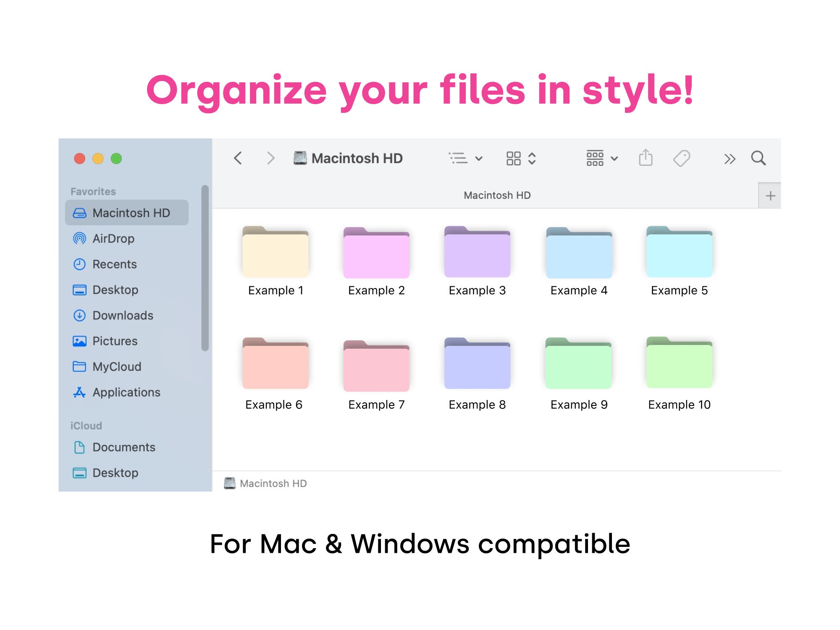The width and height of the screenshot is (840, 630).
Task: Expand the hidden toolbar items chevron
Action: click(730, 158)
